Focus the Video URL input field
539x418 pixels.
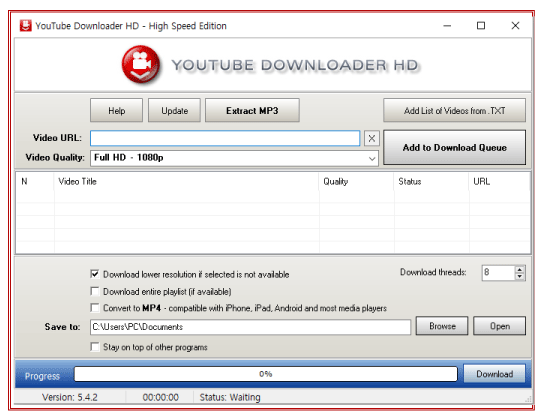[x=225, y=138]
